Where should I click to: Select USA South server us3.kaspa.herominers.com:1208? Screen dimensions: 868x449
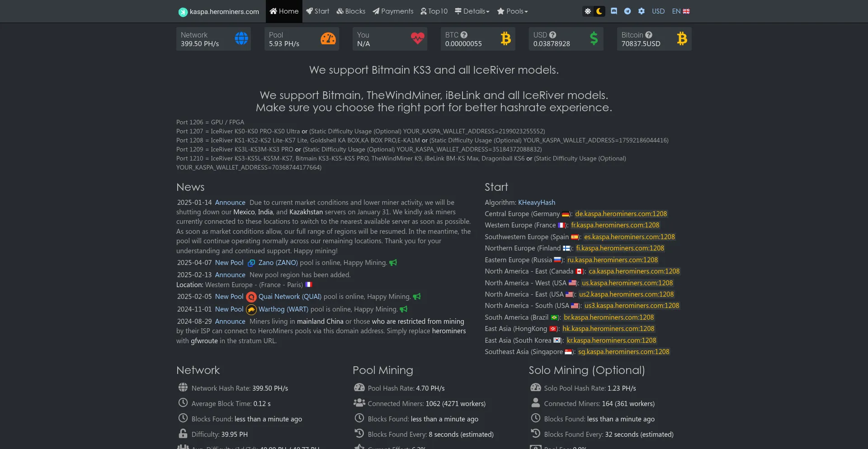632,306
